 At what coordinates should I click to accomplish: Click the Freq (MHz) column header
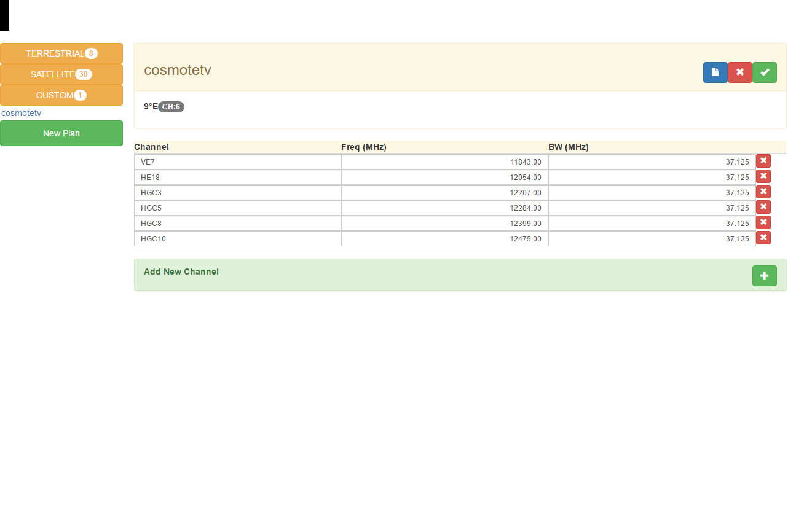(364, 147)
